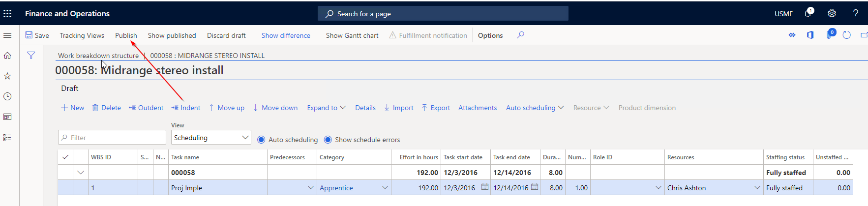Viewport: 868px width, 206px height.
Task: Click Fulfillment notification
Action: (x=428, y=35)
